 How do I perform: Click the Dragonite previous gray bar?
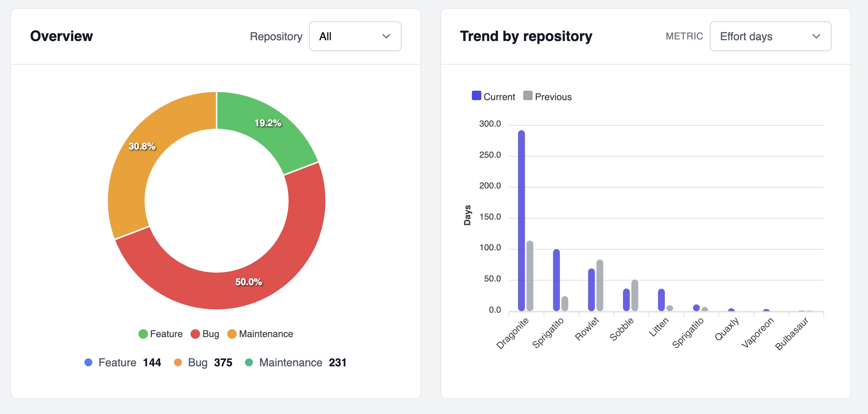tap(530, 276)
